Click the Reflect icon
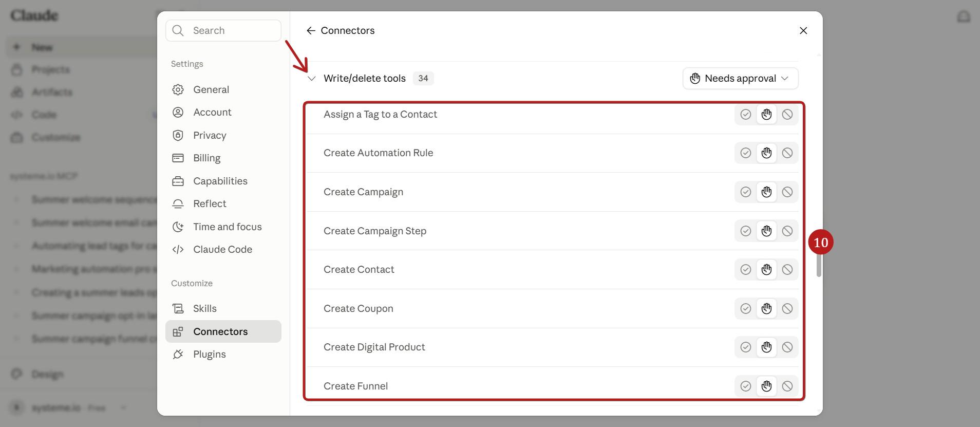The image size is (980, 427). (x=178, y=203)
